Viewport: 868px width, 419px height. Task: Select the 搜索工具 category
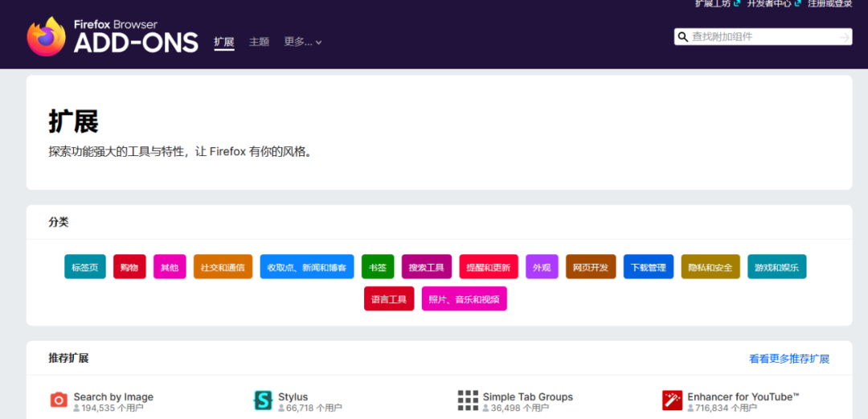(x=427, y=266)
